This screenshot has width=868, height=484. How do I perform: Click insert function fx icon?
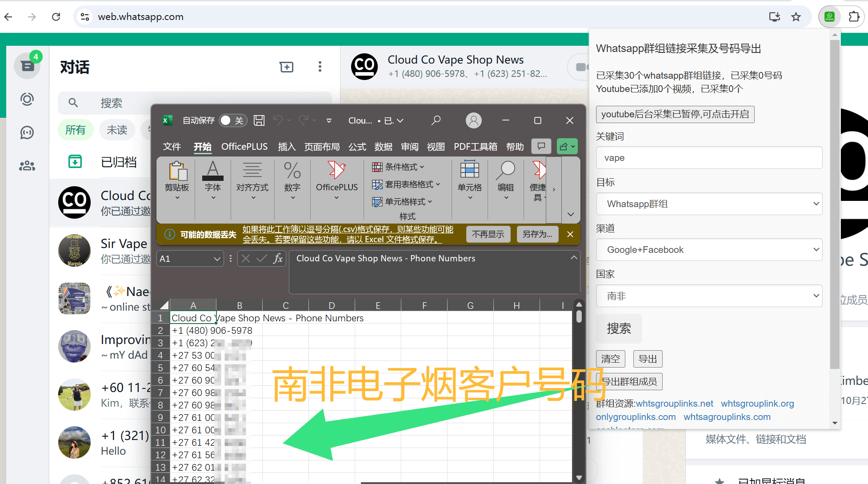(x=278, y=259)
